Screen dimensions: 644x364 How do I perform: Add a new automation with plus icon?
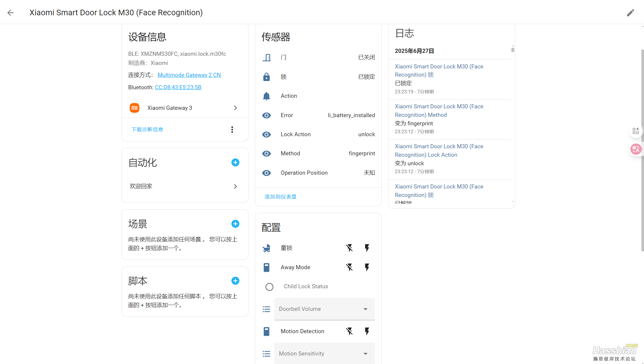235,162
